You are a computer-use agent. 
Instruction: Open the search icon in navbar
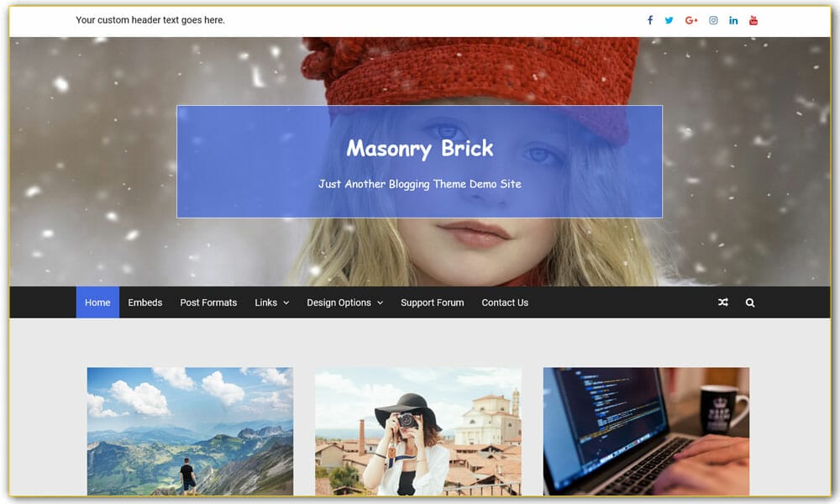click(x=749, y=302)
